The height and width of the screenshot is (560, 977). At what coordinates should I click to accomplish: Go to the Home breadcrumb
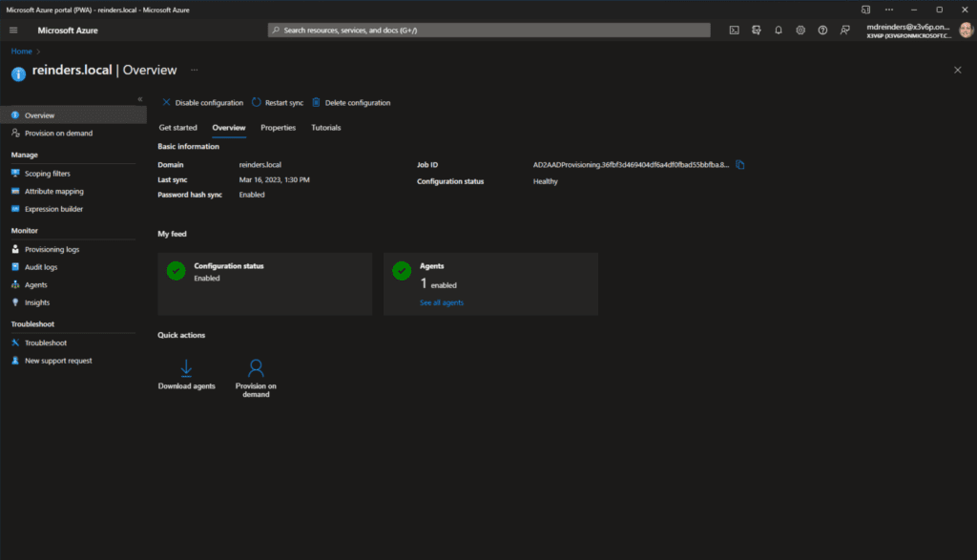21,52
